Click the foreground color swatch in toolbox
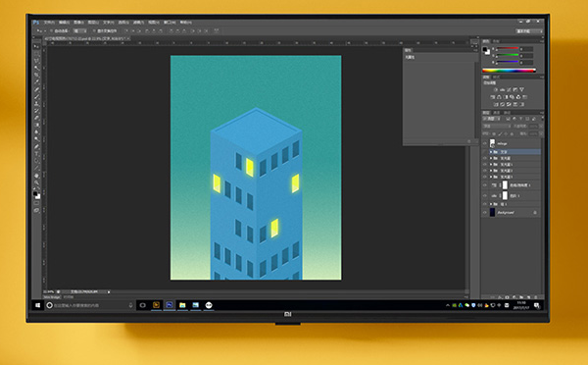The image size is (588, 365). tap(35, 193)
